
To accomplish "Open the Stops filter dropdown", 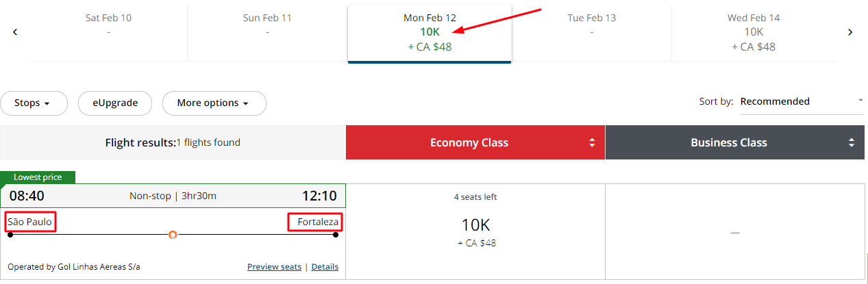I will (34, 103).
